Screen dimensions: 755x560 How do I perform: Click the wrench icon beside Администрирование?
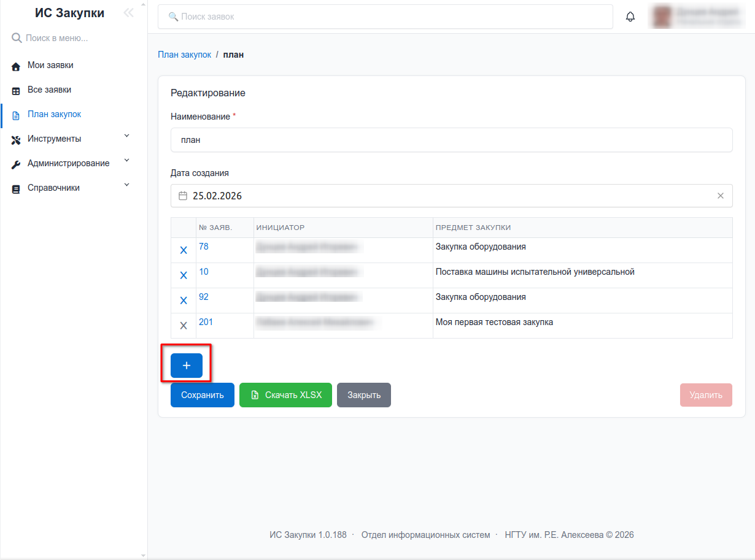pos(17,164)
